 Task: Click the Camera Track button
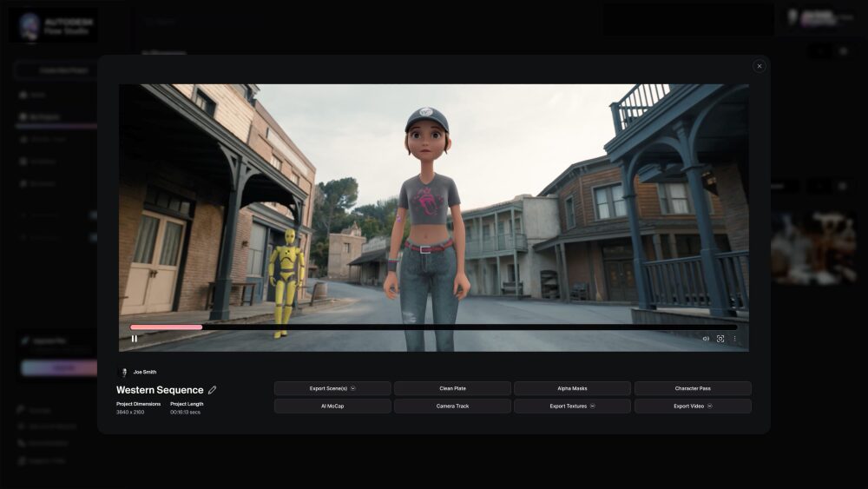coord(452,406)
